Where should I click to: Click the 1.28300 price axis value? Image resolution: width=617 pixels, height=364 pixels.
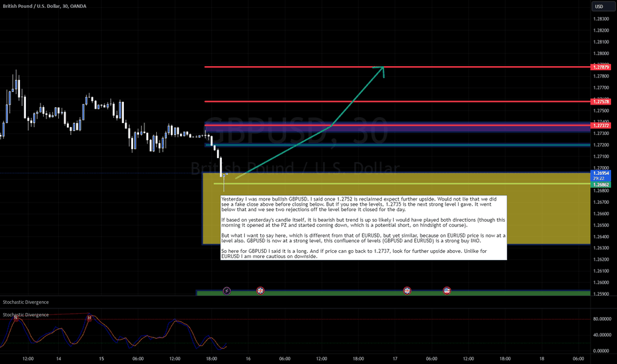point(601,19)
